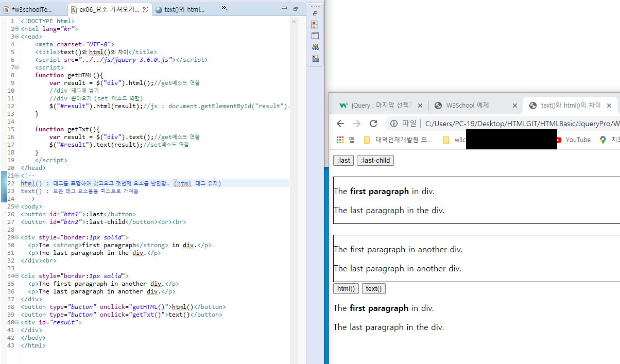The image size is (620, 364).
Task: Place the cursor on the function getTxt() line
Action: tap(67, 129)
